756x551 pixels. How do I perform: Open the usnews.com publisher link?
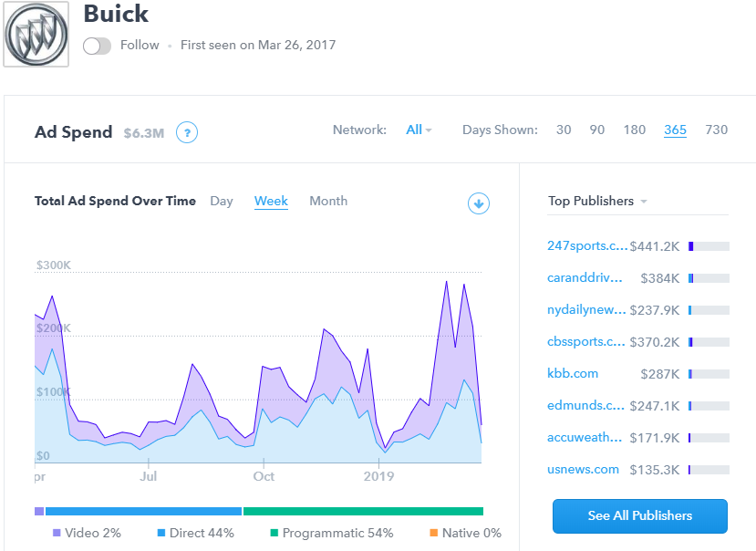pyautogui.click(x=583, y=469)
